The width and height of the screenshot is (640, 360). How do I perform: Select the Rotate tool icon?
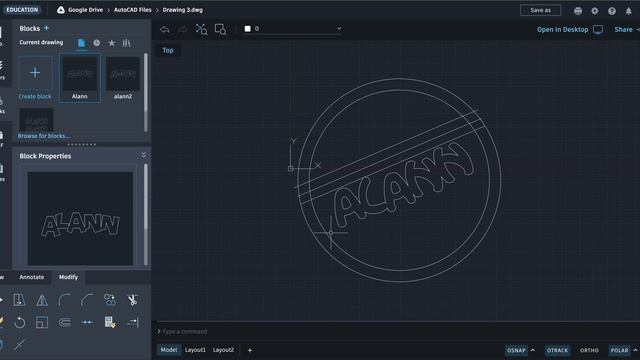pos(19,322)
